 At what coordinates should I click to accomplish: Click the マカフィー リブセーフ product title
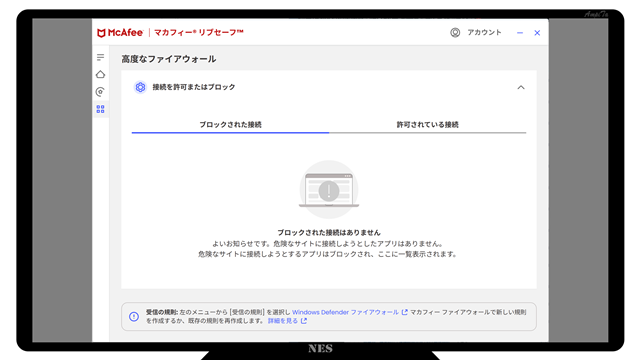click(199, 33)
